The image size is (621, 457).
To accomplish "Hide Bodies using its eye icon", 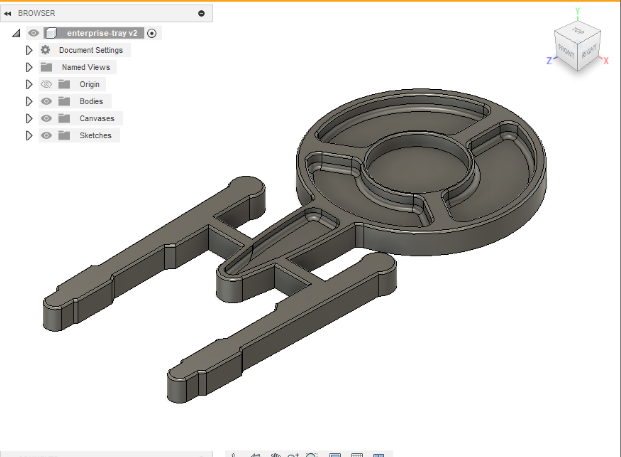I will 46,101.
